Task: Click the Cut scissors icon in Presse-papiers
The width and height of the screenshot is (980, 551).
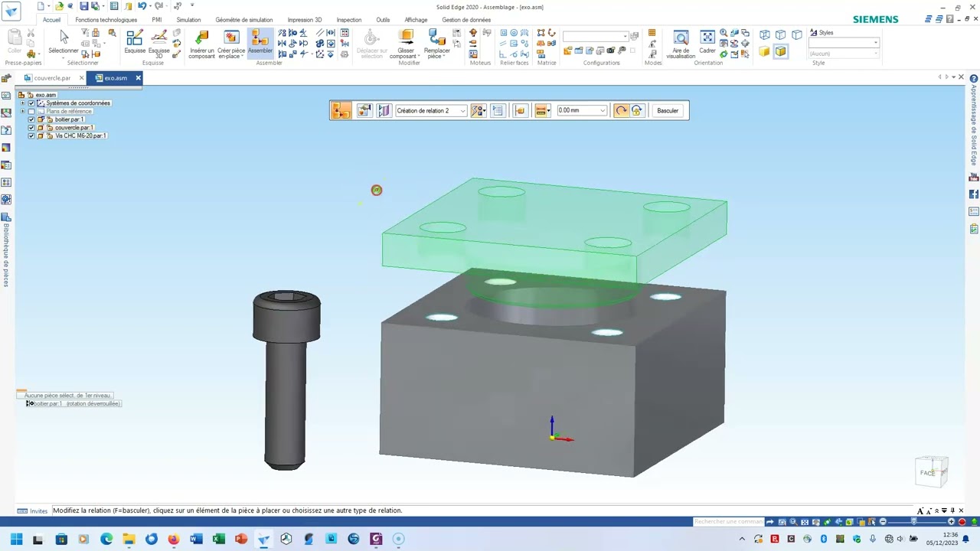Action: pos(31,34)
